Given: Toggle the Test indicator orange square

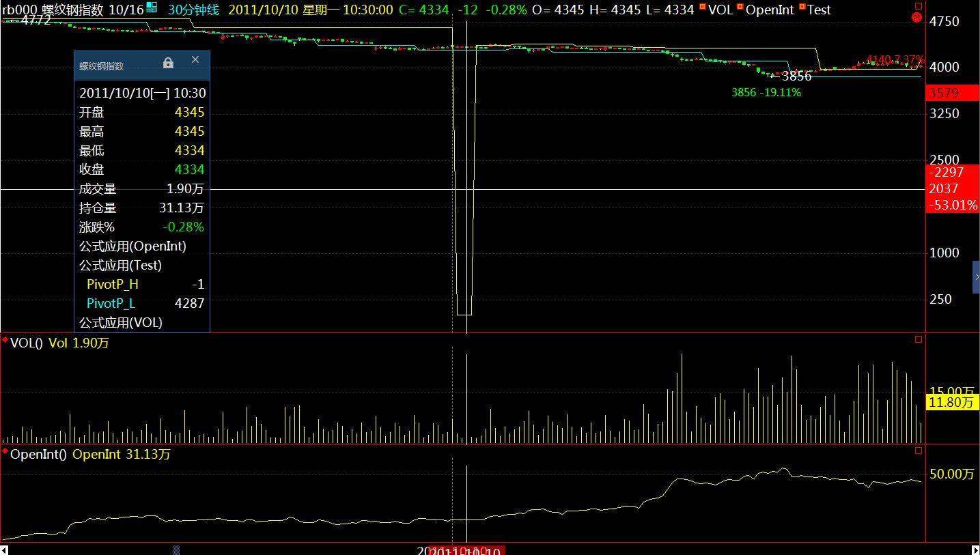Looking at the screenshot, I should [x=802, y=7].
